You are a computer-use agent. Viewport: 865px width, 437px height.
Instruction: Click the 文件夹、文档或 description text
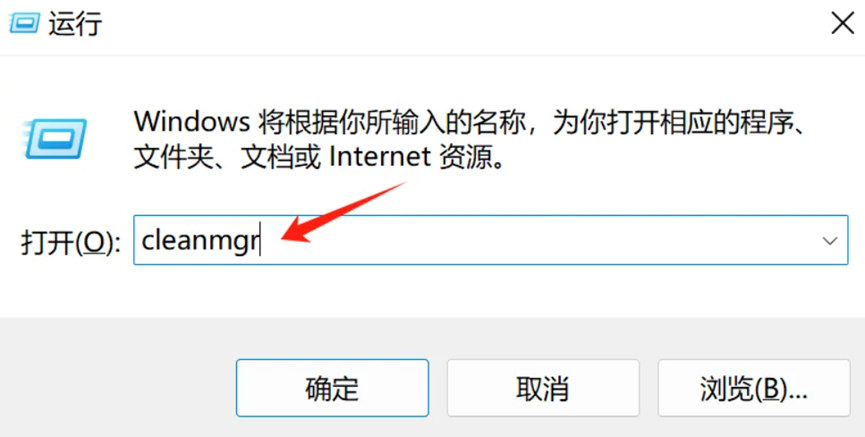pos(227,158)
